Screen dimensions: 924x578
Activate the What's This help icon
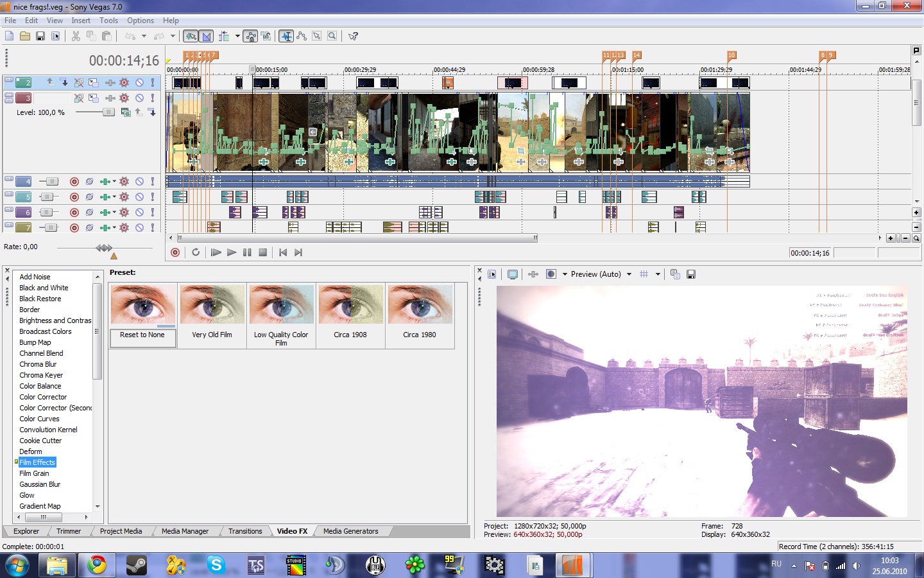(x=353, y=36)
